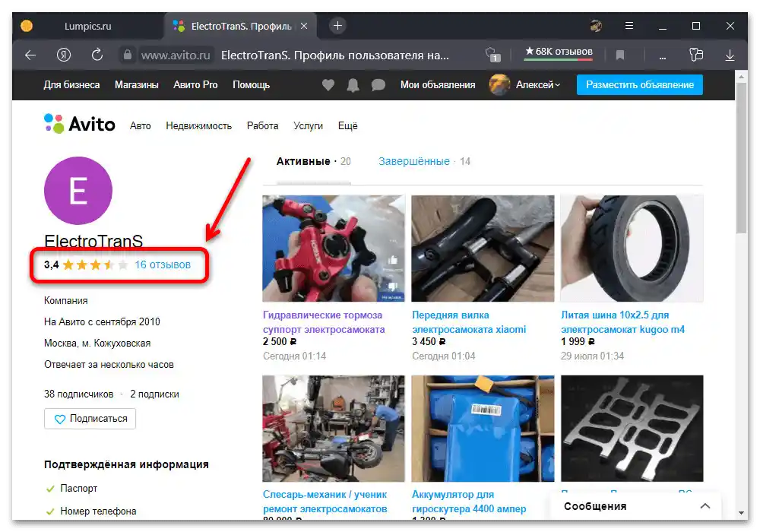Open the Передняя вилка listing photo
The width and height of the screenshot is (760, 532).
(483, 249)
